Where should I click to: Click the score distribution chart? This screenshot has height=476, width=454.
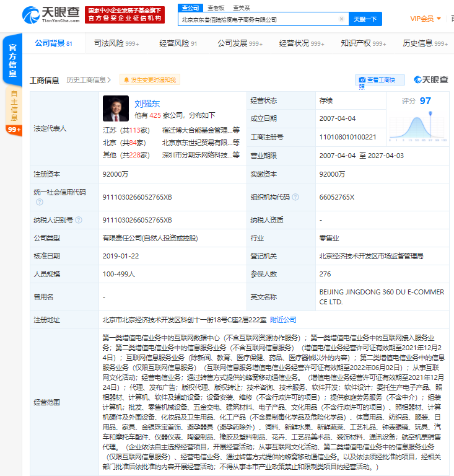coord(417,126)
